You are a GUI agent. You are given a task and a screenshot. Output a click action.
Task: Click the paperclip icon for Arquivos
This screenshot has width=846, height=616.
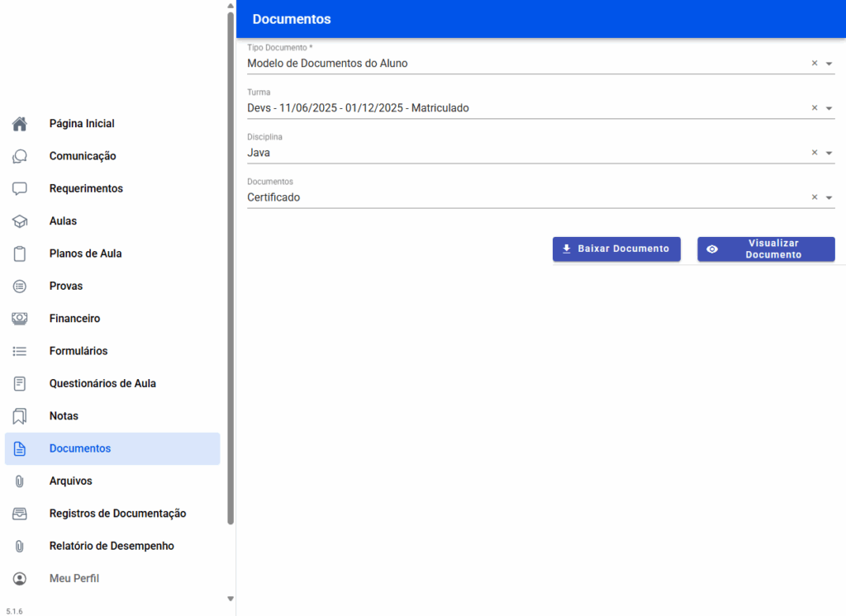[20, 481]
